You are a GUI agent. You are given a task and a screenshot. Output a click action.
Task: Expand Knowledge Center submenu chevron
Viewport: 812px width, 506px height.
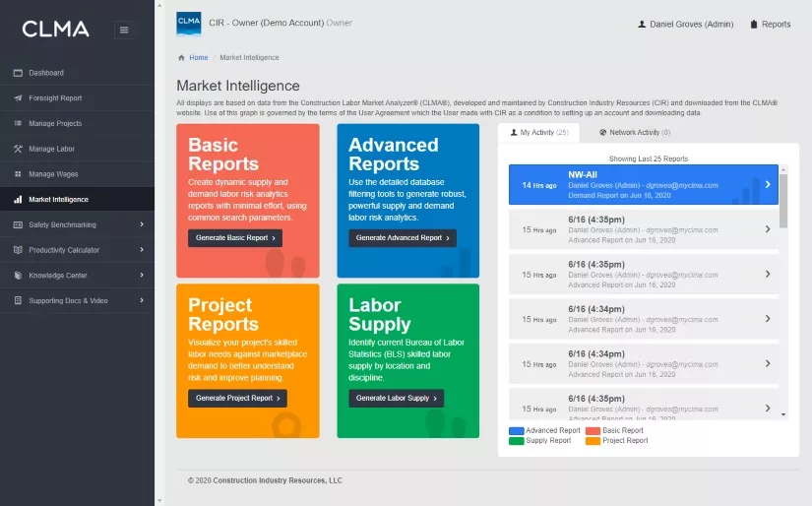(x=142, y=275)
